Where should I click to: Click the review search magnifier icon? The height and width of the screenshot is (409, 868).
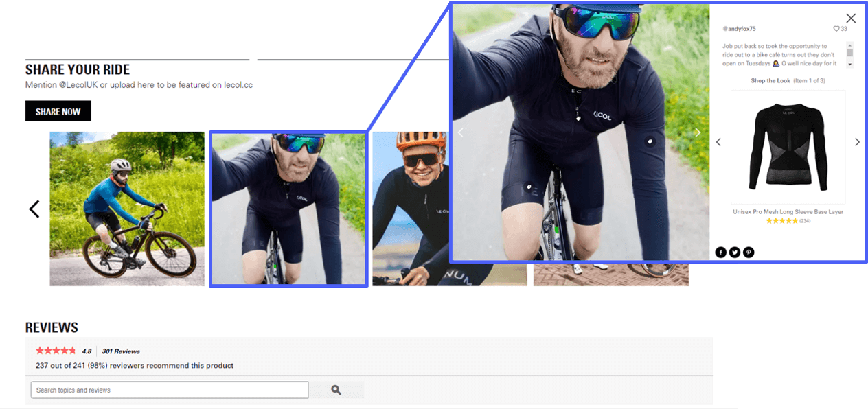tap(336, 389)
